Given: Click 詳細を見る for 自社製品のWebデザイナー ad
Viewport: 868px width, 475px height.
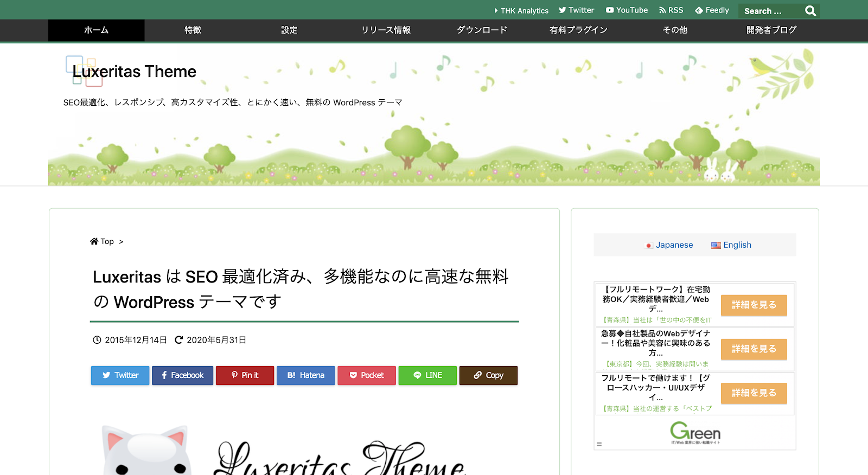Looking at the screenshot, I should click(x=754, y=349).
